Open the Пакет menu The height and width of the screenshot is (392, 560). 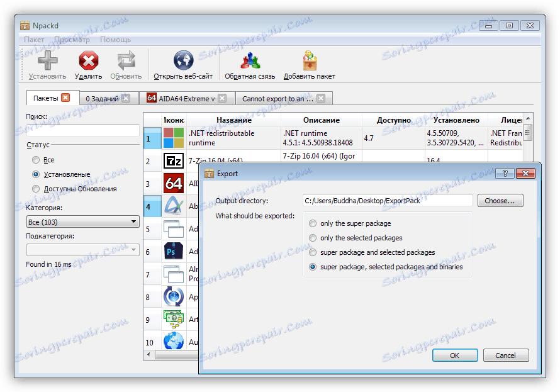[34, 40]
